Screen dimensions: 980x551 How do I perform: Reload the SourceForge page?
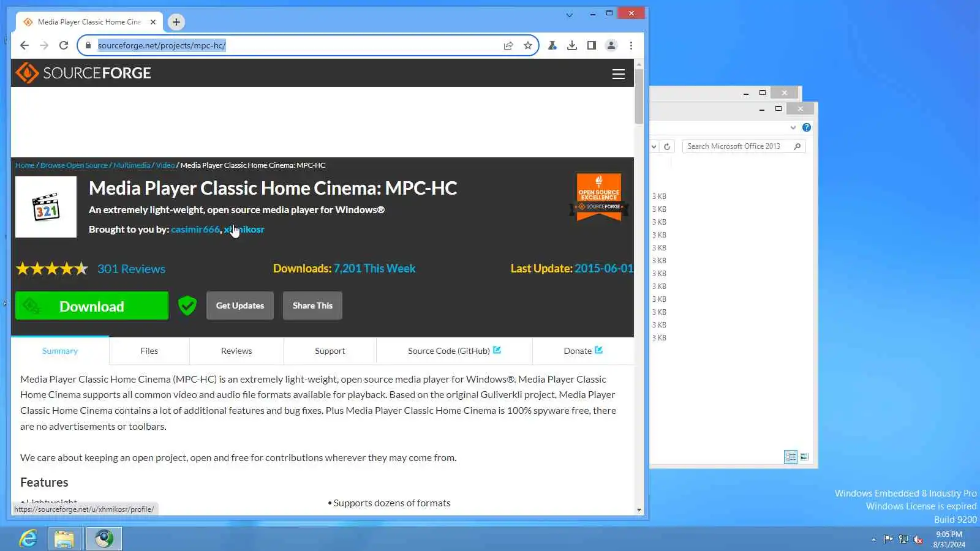click(64, 45)
